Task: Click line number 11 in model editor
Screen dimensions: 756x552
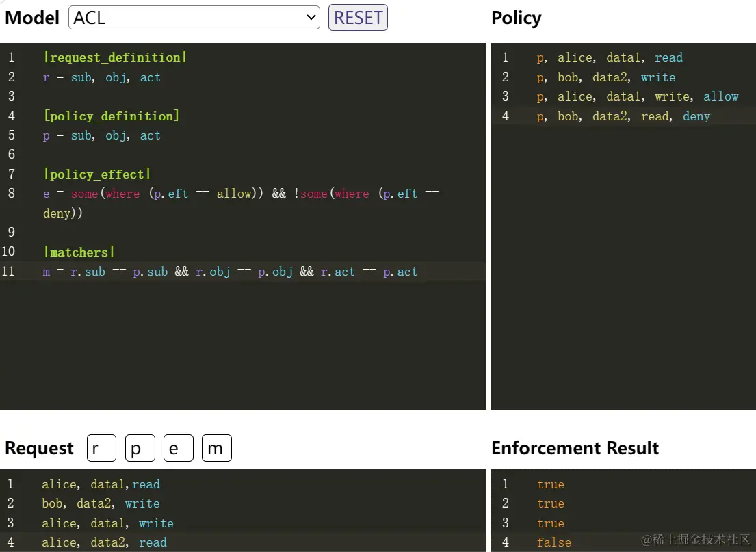Action: click(8, 272)
